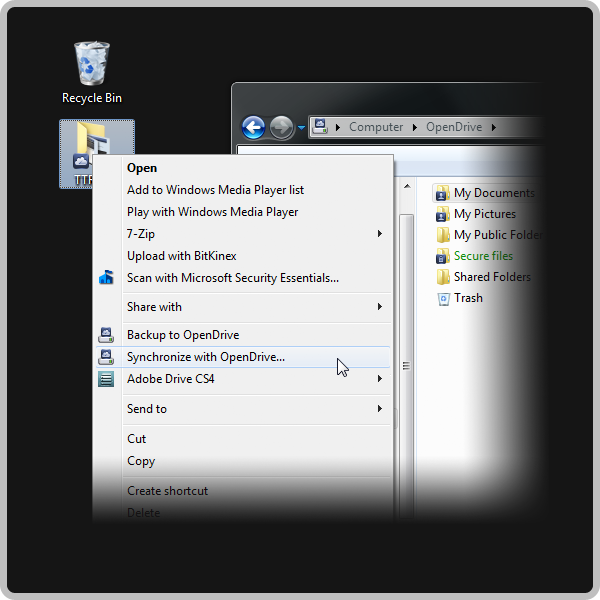Click the Microsoft Security Essentials icon
Viewport: 600px width, 600px height.
[x=106, y=277]
